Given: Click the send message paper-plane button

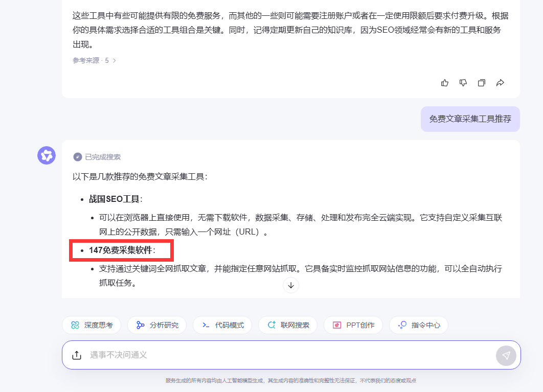Looking at the screenshot, I should pyautogui.click(x=506, y=355).
